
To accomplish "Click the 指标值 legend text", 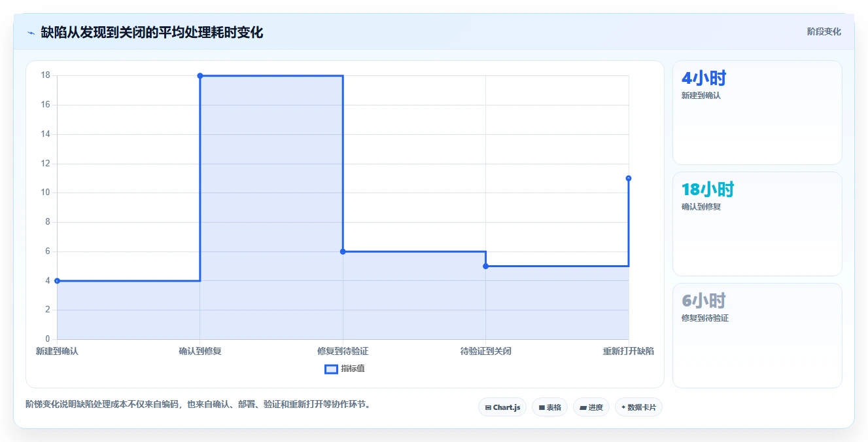I will 353,369.
